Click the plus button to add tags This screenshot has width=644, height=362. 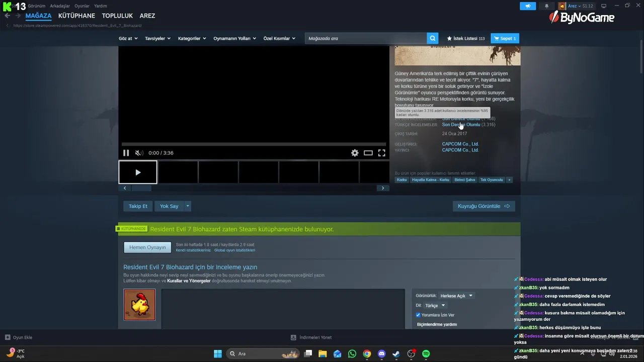pyautogui.click(x=509, y=179)
